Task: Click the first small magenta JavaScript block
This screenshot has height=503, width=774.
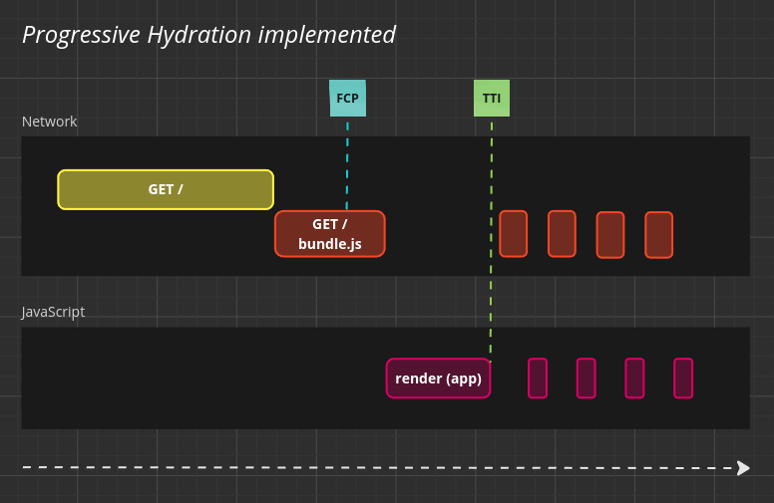Action: [538, 378]
